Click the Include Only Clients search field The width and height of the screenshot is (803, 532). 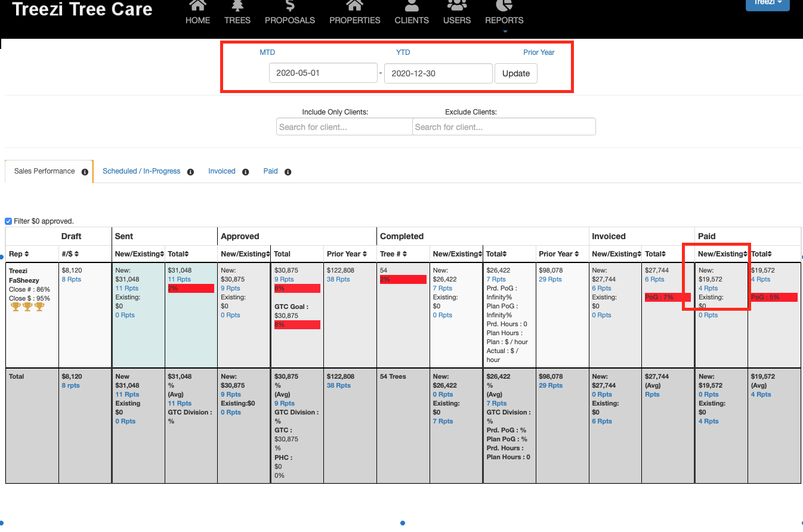click(x=344, y=126)
